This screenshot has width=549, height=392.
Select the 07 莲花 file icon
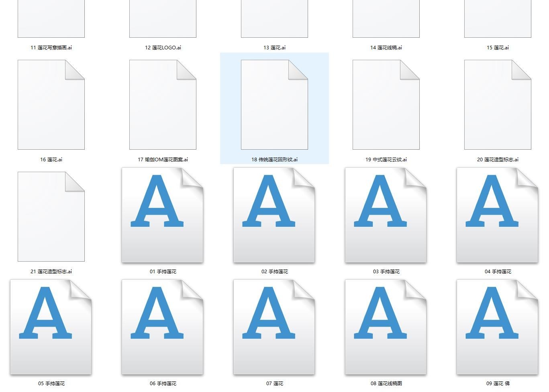tap(274, 327)
